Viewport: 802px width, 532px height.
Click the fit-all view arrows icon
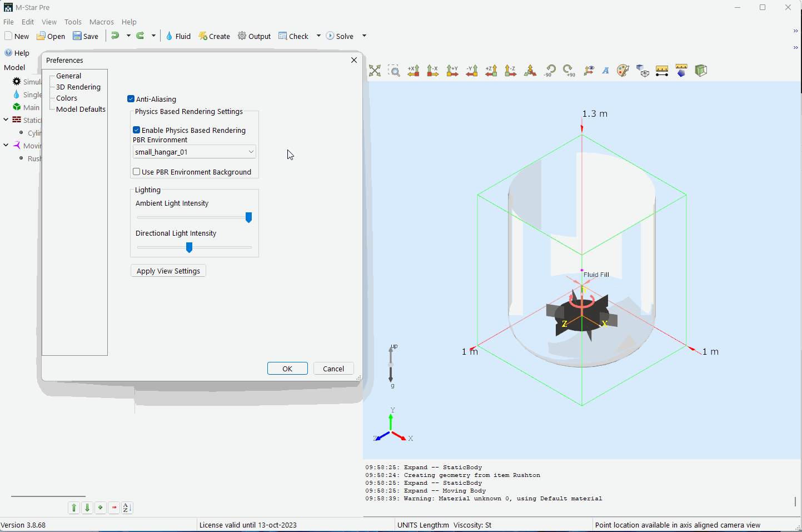point(375,71)
